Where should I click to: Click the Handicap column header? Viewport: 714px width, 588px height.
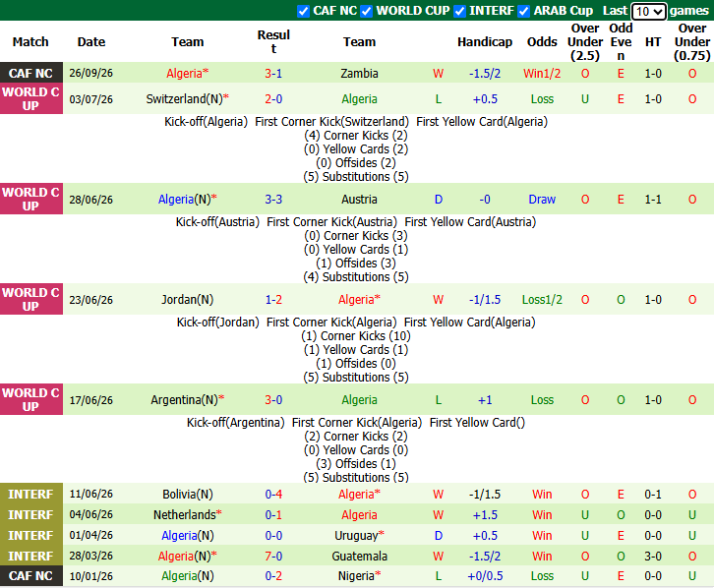485,42
